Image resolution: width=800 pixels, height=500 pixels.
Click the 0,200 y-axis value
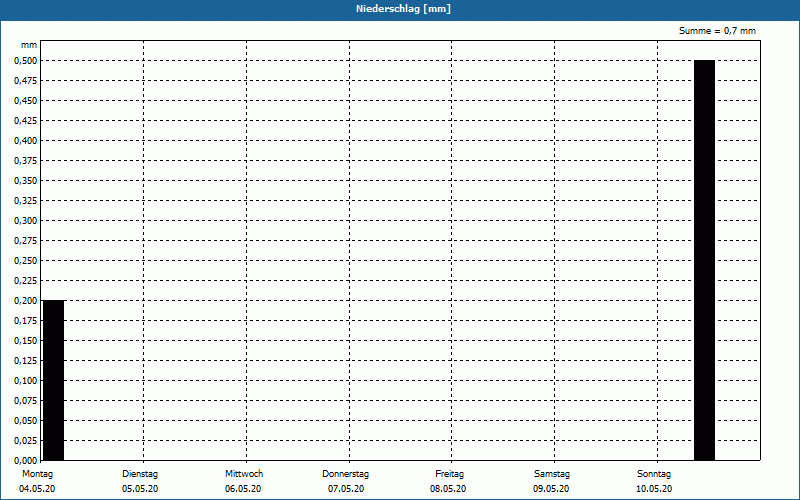26,301
